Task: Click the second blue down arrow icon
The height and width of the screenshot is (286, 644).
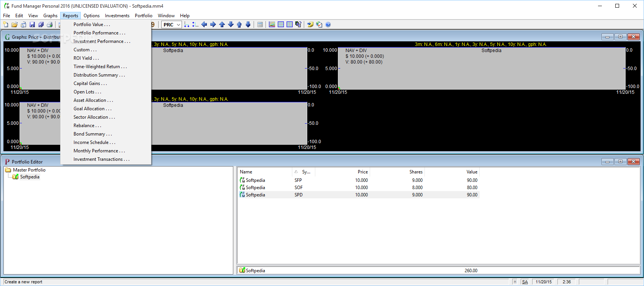Action: 248,25
